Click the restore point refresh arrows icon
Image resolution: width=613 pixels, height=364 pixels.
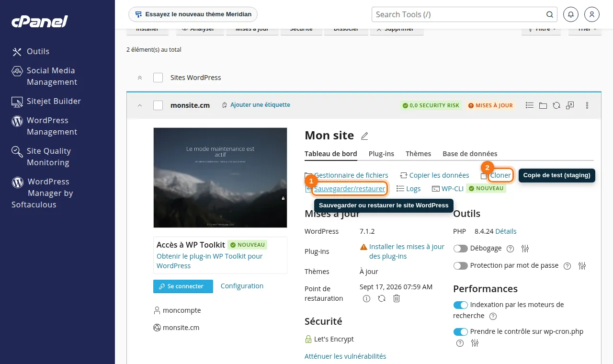point(382,298)
